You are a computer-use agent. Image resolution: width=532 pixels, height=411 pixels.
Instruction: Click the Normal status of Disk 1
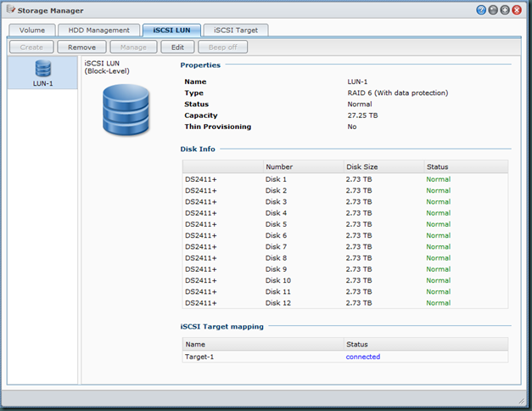click(439, 179)
